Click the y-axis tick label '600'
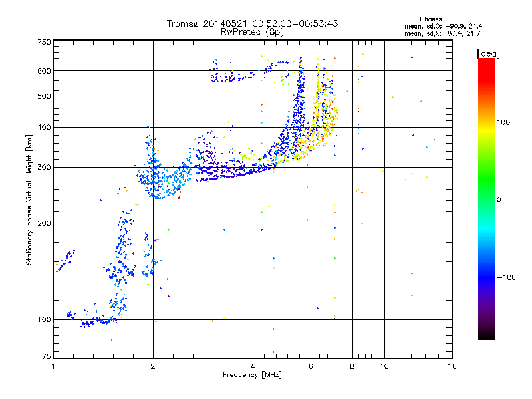Screen dimensions: 532x399 pos(44,71)
